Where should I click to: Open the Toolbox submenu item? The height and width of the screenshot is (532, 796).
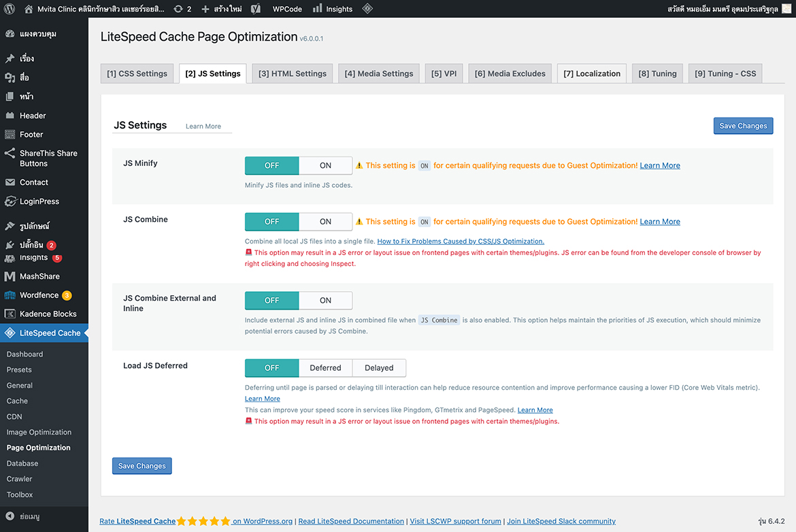20,495
